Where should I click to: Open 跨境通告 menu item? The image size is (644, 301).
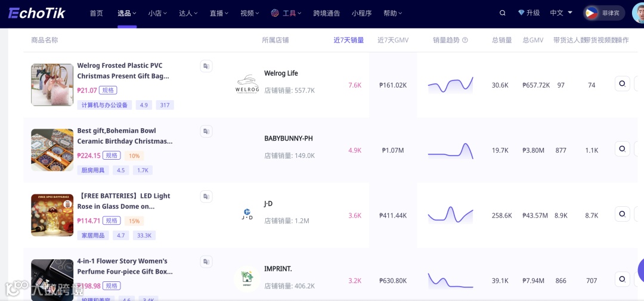327,13
